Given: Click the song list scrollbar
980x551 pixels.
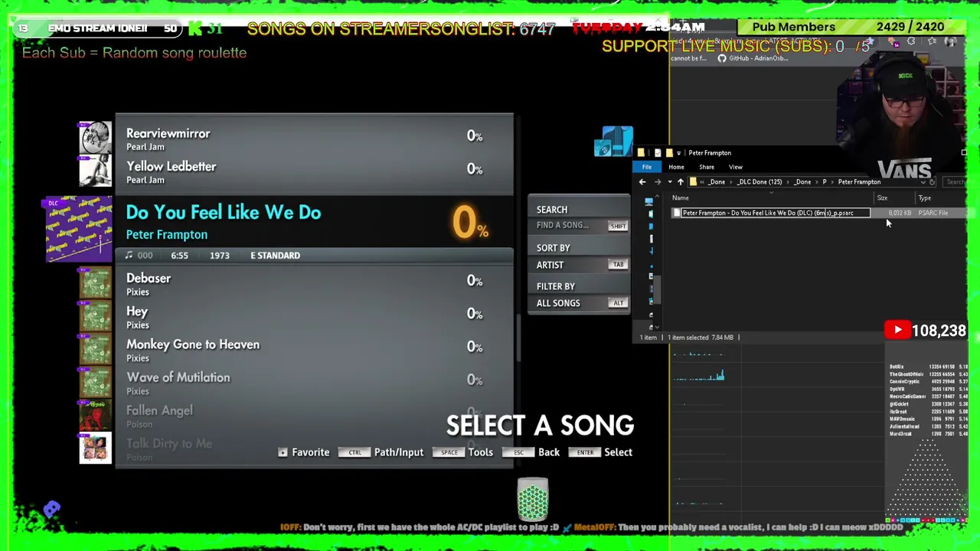Looking at the screenshot, I should (519, 337).
